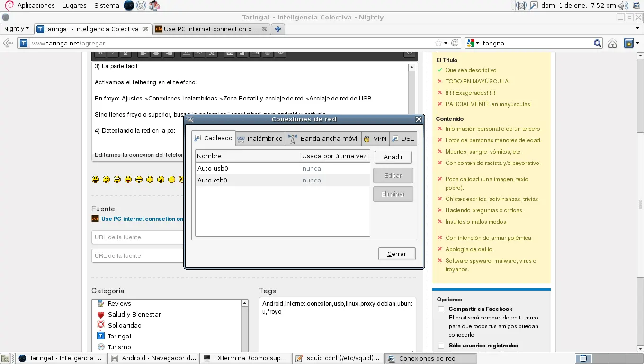Open the Aplicaciones menu
This screenshot has height=364, width=644.
click(x=36, y=6)
